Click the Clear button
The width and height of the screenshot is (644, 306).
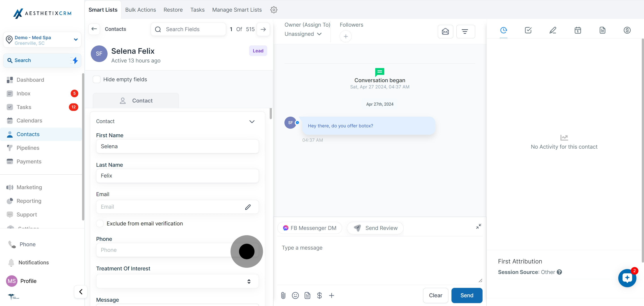pos(436,295)
